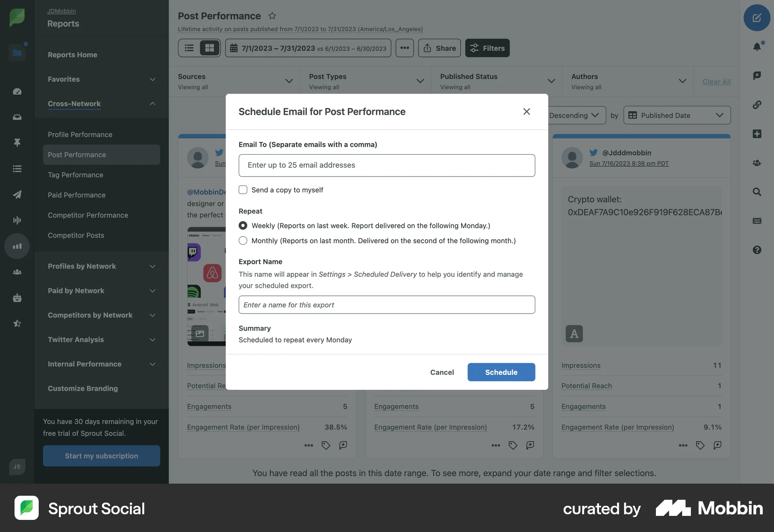Check Send a copy to myself
Viewport: 774px width, 532px height.
point(243,189)
